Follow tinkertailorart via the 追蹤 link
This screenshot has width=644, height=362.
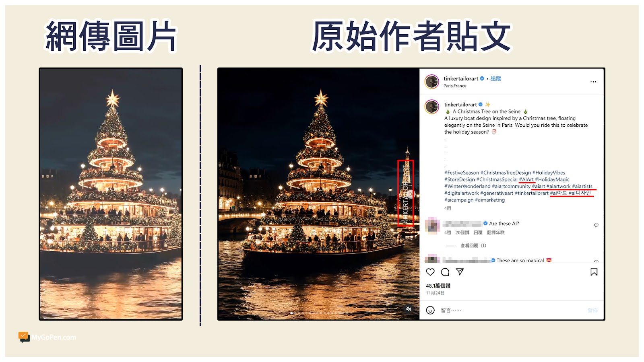pos(496,78)
